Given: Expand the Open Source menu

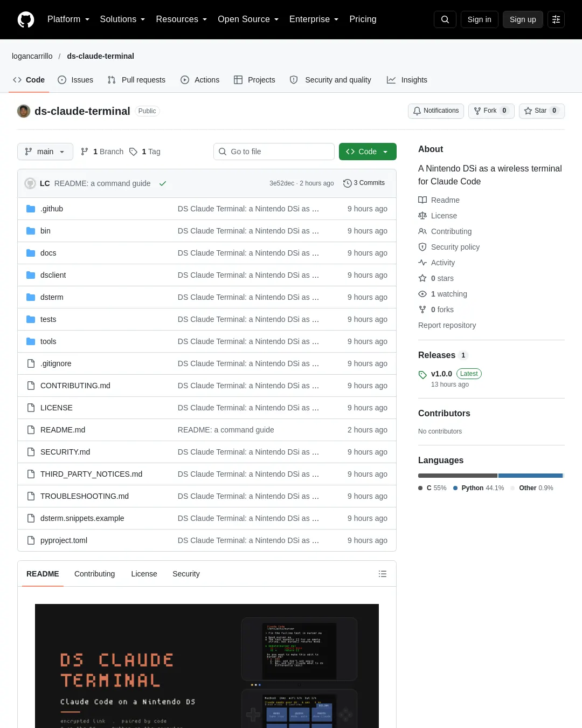Looking at the screenshot, I should [x=248, y=19].
